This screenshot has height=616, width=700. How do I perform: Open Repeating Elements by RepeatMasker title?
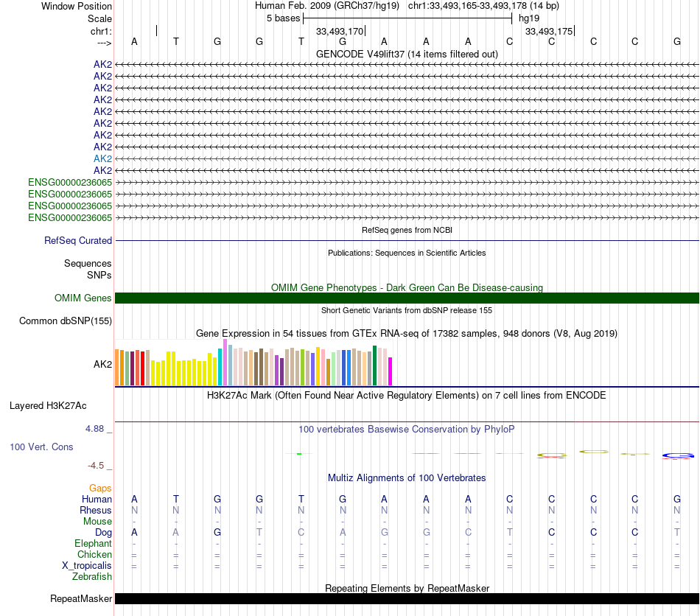(407, 588)
